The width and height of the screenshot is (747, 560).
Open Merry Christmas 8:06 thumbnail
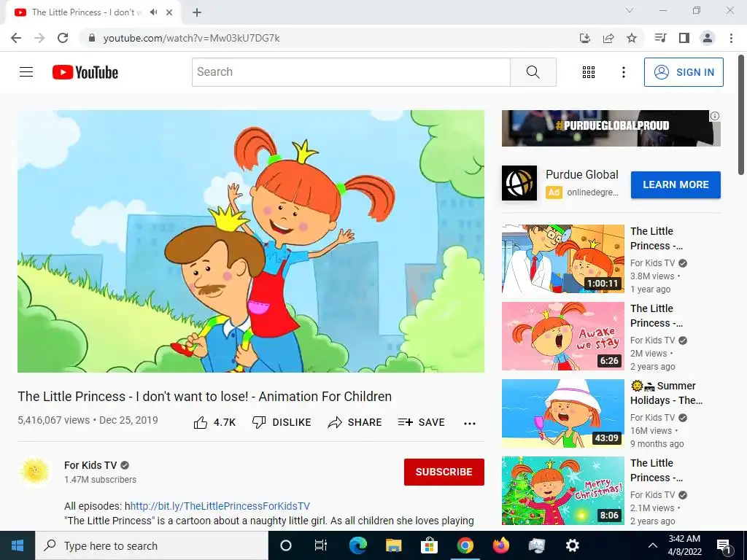point(562,491)
